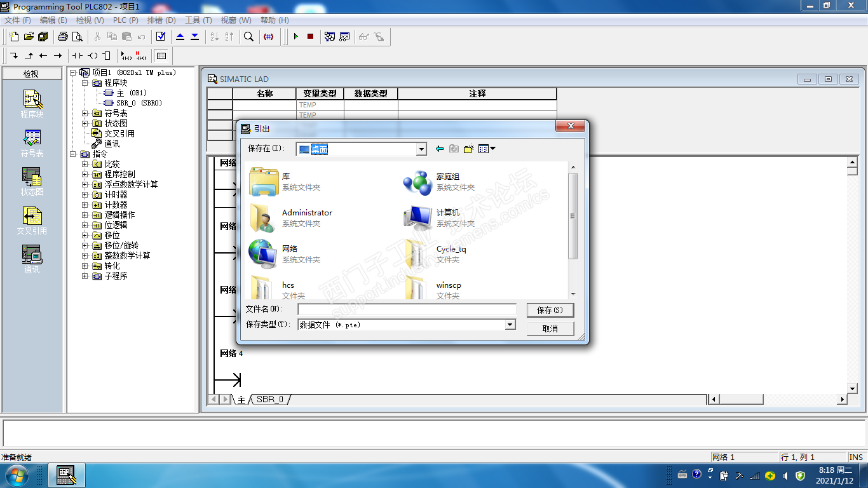
Task: Open the 检视 (V) menu
Action: tap(90, 20)
